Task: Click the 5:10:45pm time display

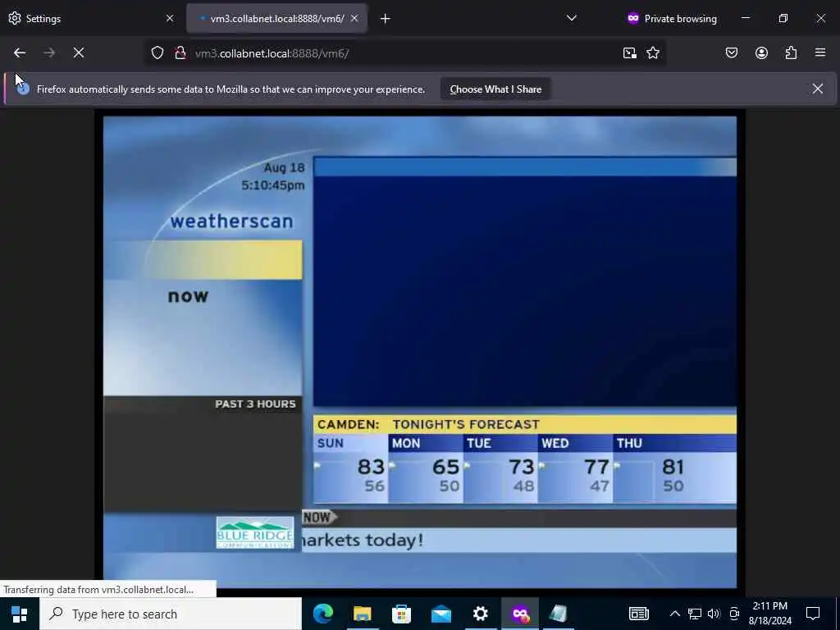Action: (x=272, y=185)
